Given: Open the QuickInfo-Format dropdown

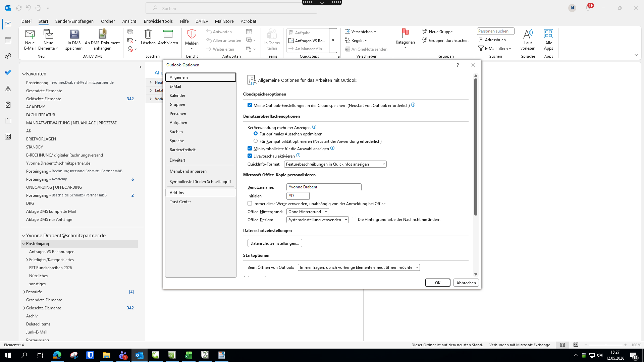Looking at the screenshot, I should tap(335, 164).
